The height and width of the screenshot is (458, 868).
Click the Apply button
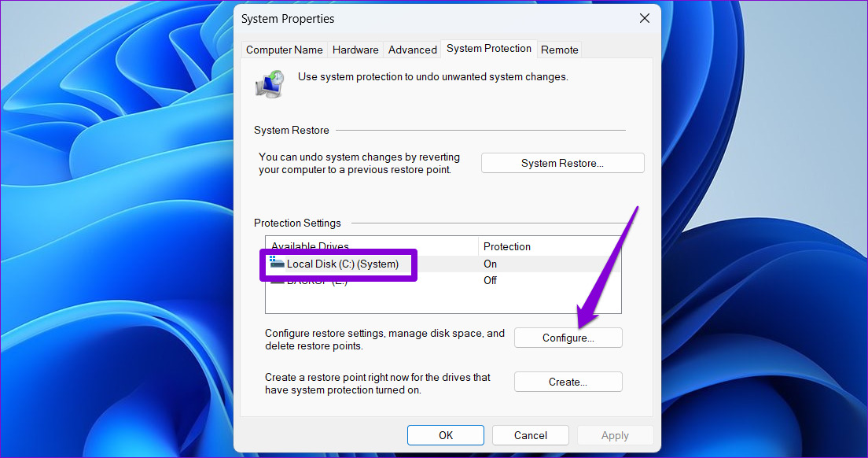pyautogui.click(x=615, y=435)
